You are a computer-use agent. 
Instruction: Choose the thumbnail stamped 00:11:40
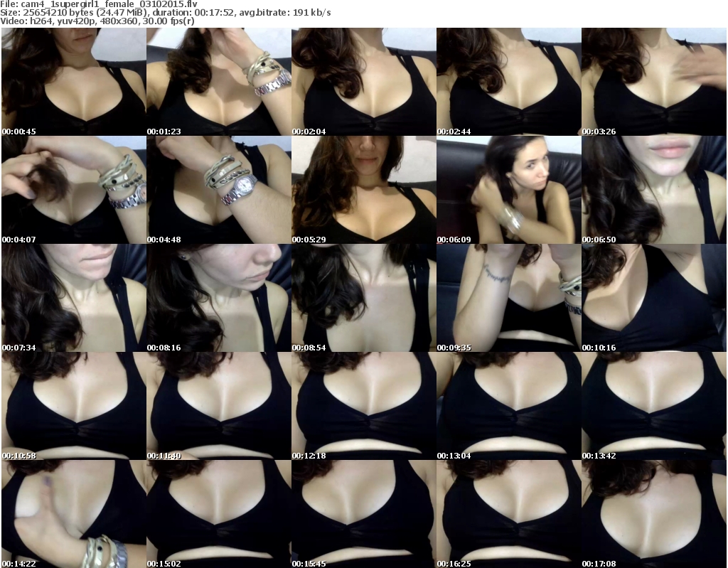pos(219,406)
